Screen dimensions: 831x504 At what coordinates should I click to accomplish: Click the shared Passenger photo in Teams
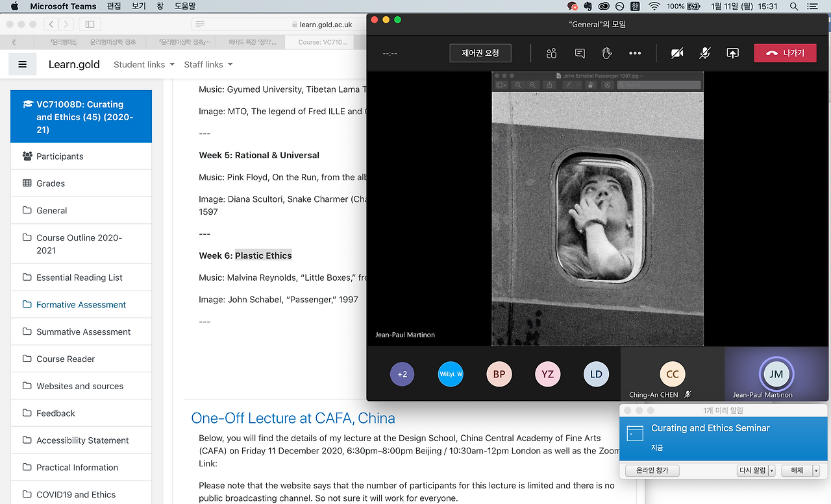pos(597,219)
